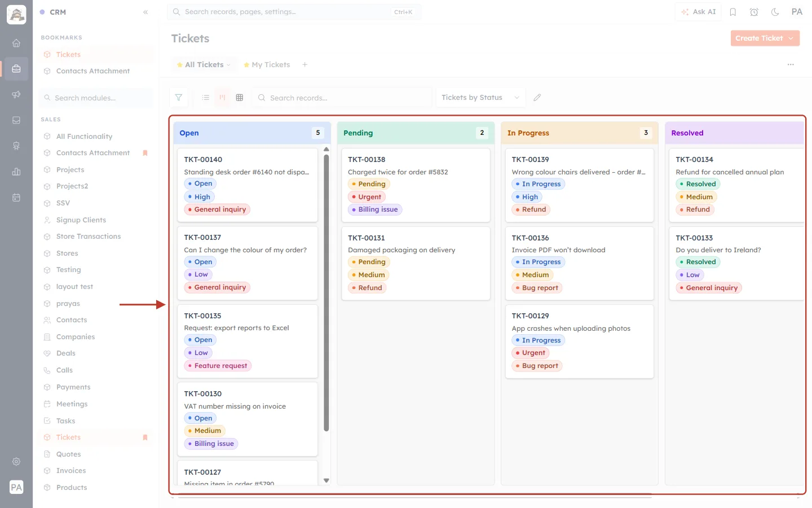Open the megaphone marketing icon in rail

pos(16,94)
